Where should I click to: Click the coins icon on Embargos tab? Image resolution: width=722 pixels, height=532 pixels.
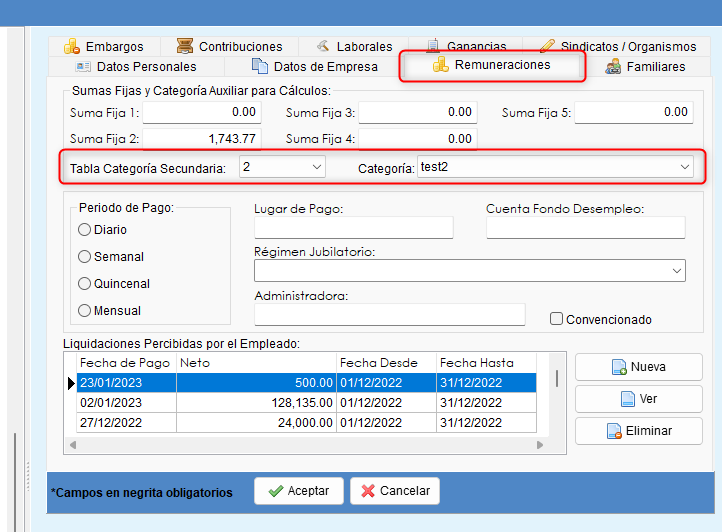71,46
